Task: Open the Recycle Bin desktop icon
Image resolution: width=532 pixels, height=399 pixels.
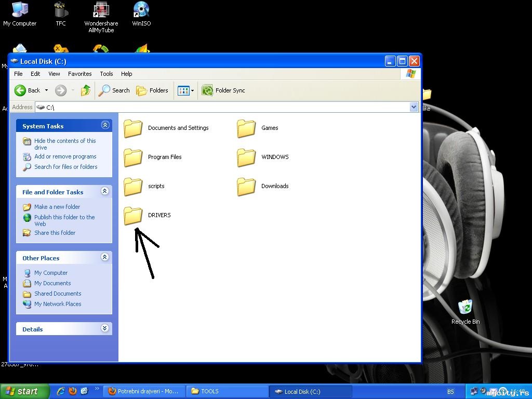Action: point(465,308)
